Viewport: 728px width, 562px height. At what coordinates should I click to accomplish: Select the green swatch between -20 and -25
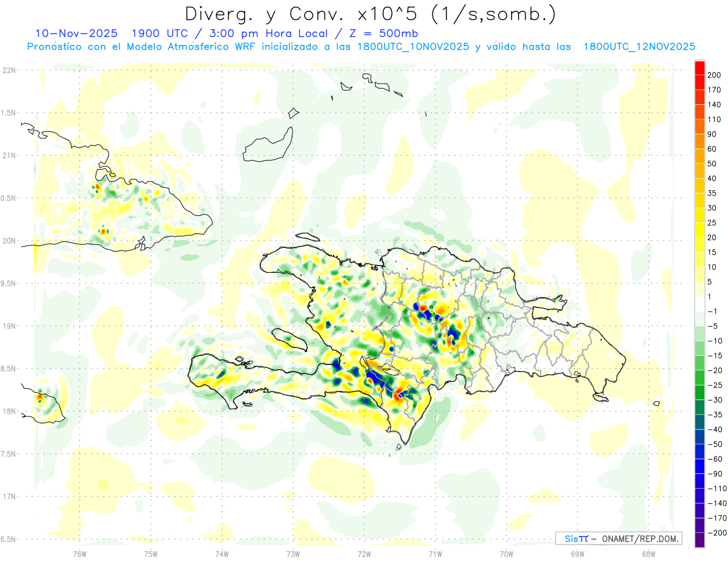click(x=700, y=378)
